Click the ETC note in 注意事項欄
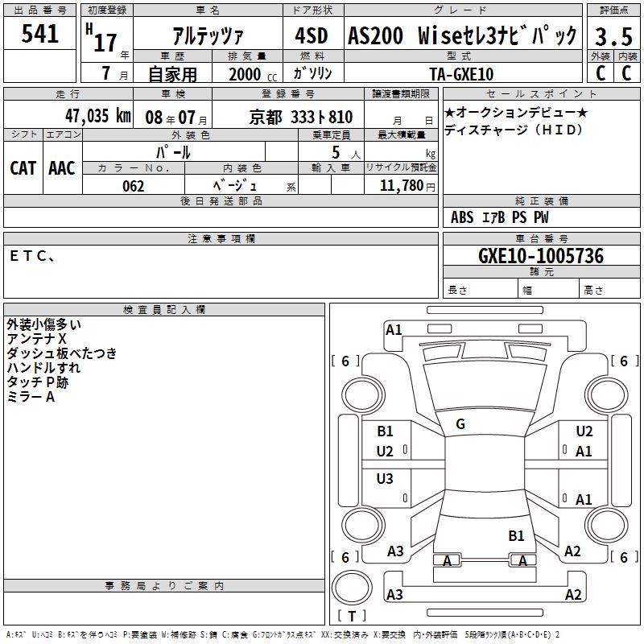This screenshot has height=644, width=644. (x=31, y=256)
